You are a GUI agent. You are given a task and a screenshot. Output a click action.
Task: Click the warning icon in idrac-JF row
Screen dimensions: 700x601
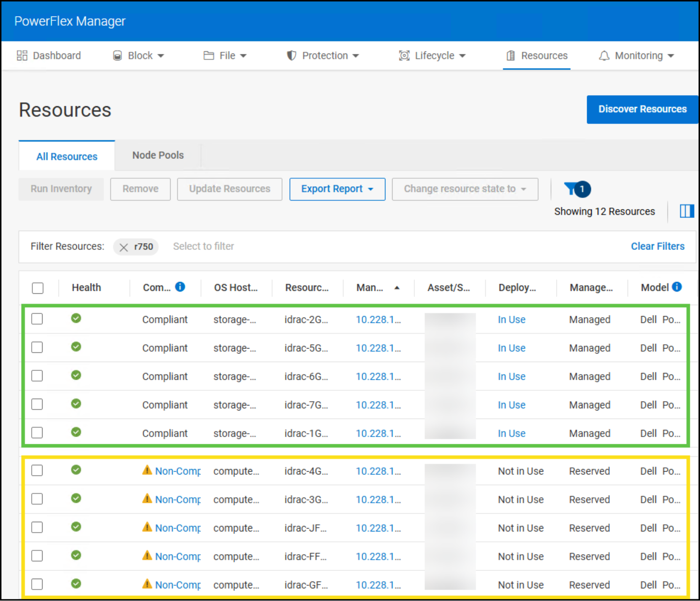click(x=147, y=527)
